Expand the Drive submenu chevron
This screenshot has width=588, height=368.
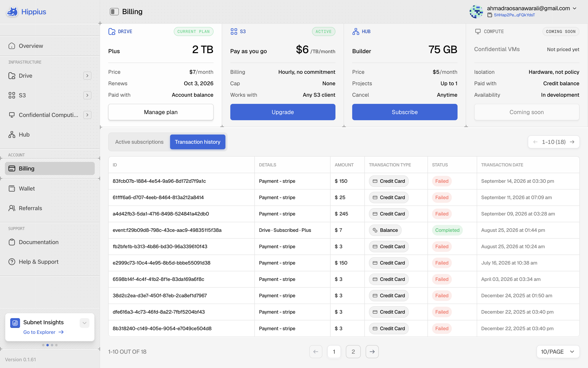click(87, 76)
